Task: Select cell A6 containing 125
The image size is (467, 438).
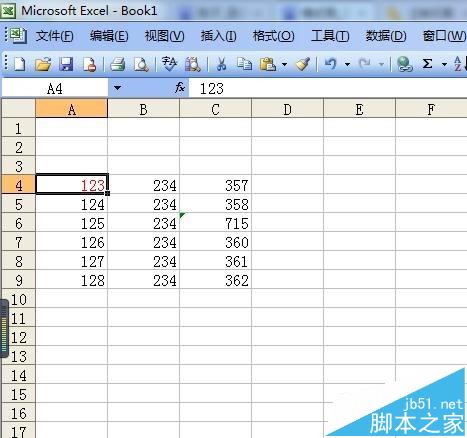Action: tap(72, 223)
